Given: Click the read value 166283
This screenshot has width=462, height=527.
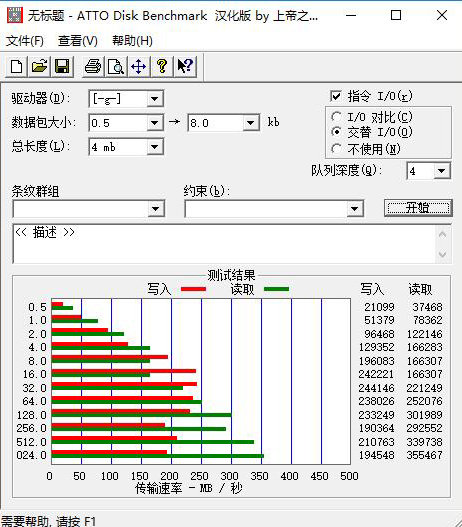Looking at the screenshot, I should [425, 347].
